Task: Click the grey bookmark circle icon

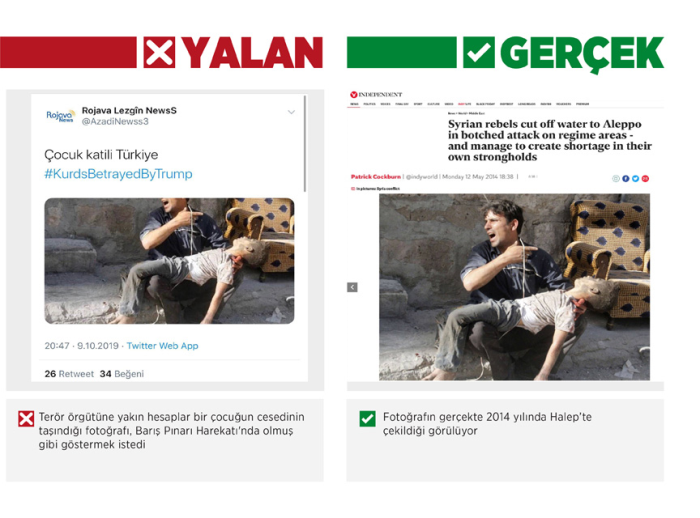Action: 616,179
